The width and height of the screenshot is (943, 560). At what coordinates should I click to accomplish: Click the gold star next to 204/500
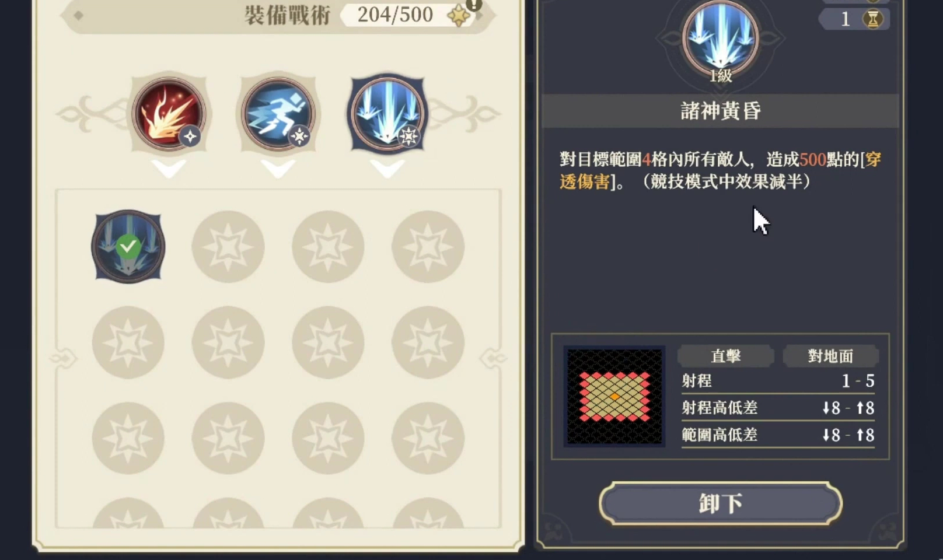tap(459, 16)
